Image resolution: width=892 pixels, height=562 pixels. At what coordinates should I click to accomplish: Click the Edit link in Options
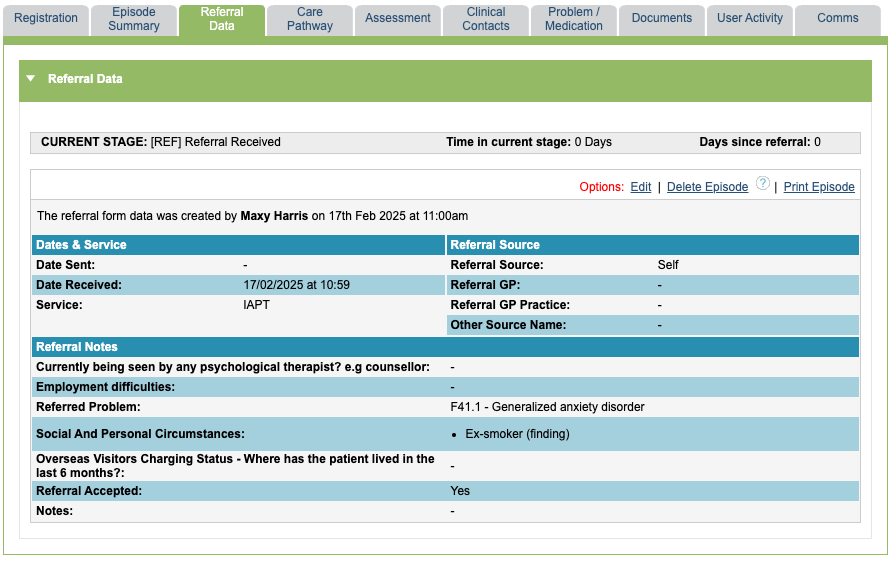(640, 187)
